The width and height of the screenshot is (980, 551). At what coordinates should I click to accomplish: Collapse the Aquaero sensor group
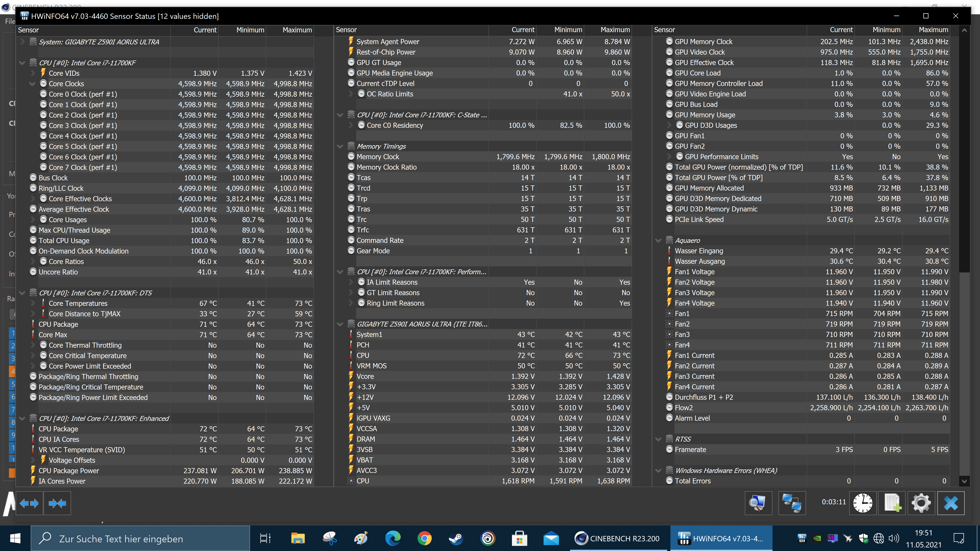658,240
